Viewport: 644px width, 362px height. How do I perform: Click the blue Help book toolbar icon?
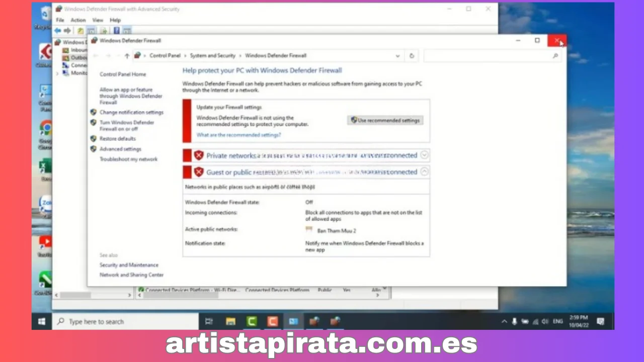coord(117,30)
